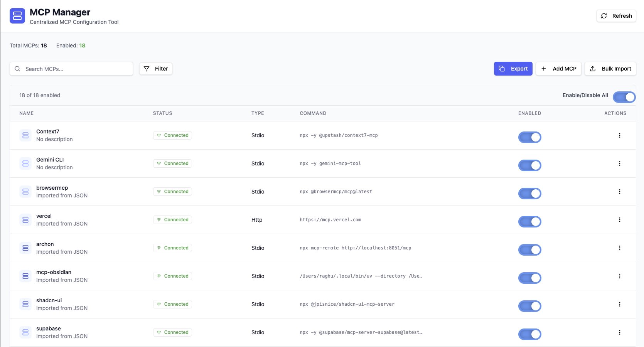Open the actions menu for shadcn-ui
The image size is (644, 347).
coord(620,304)
